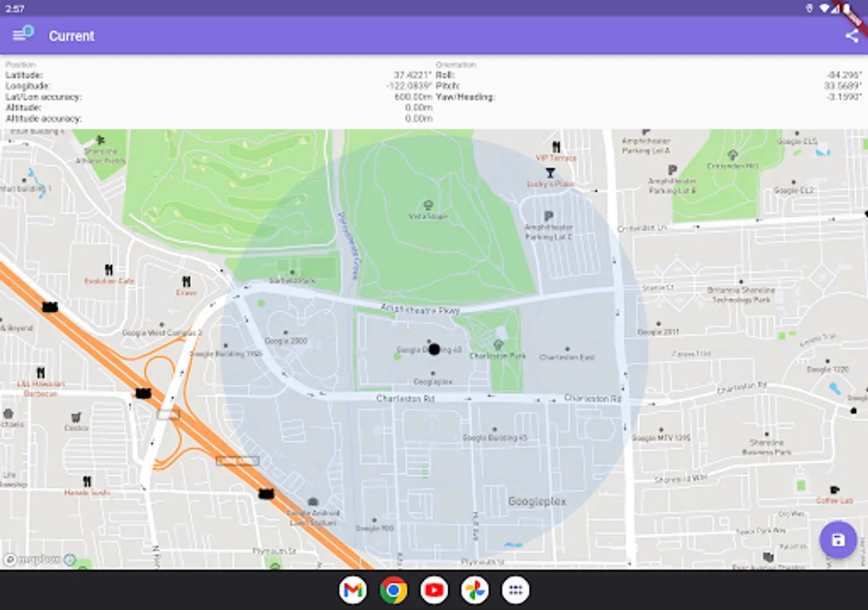Click the black current-location dot on the map
The width and height of the screenshot is (868, 610).
(x=435, y=350)
